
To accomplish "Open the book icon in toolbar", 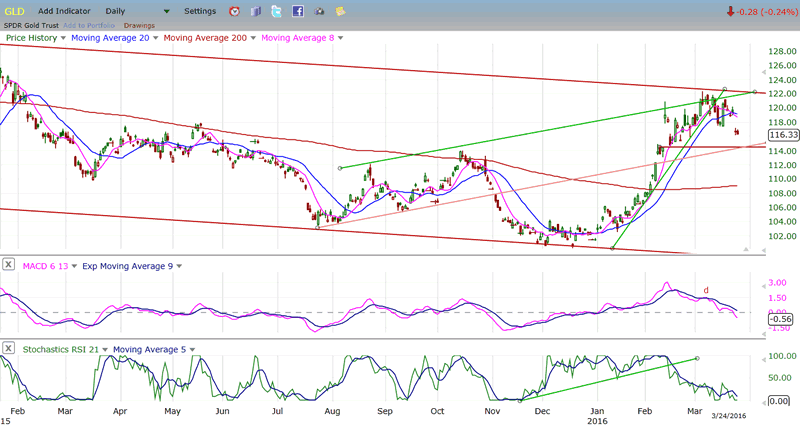I will click(256, 11).
